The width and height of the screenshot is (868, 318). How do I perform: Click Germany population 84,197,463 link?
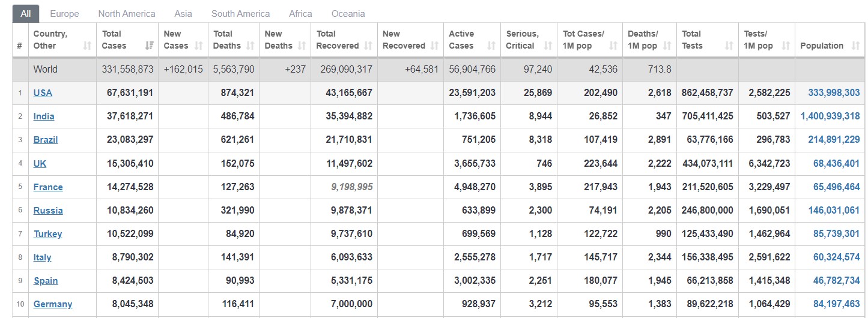[837, 304]
